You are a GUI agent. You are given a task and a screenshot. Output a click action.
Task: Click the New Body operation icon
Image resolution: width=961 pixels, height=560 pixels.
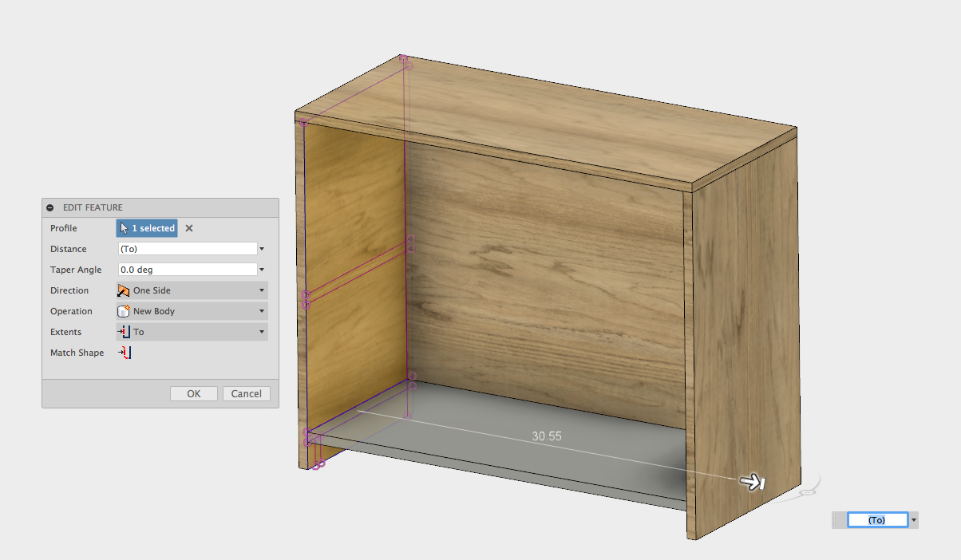(x=124, y=310)
